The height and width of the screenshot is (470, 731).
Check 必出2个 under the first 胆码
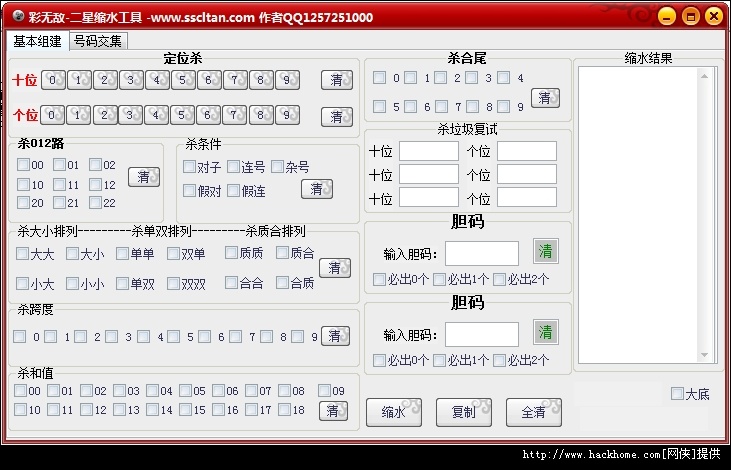[x=499, y=279]
